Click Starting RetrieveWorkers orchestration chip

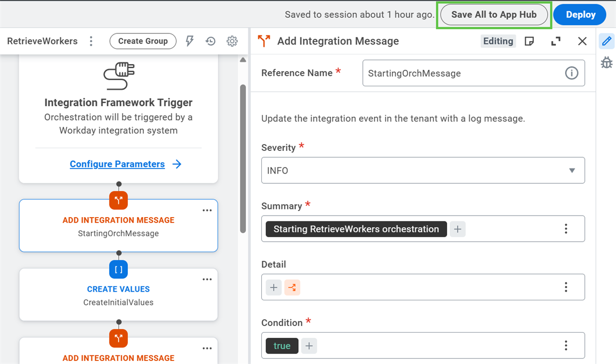click(x=356, y=229)
